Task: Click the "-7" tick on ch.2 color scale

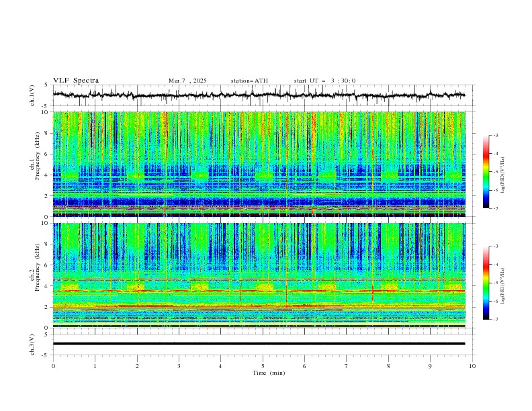Action: tap(496, 319)
